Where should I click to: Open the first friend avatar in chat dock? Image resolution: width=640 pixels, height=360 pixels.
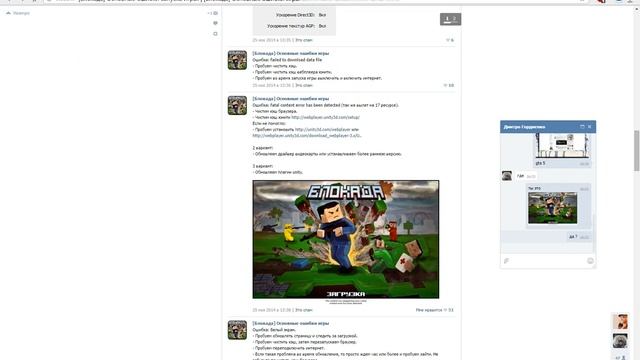point(620,322)
